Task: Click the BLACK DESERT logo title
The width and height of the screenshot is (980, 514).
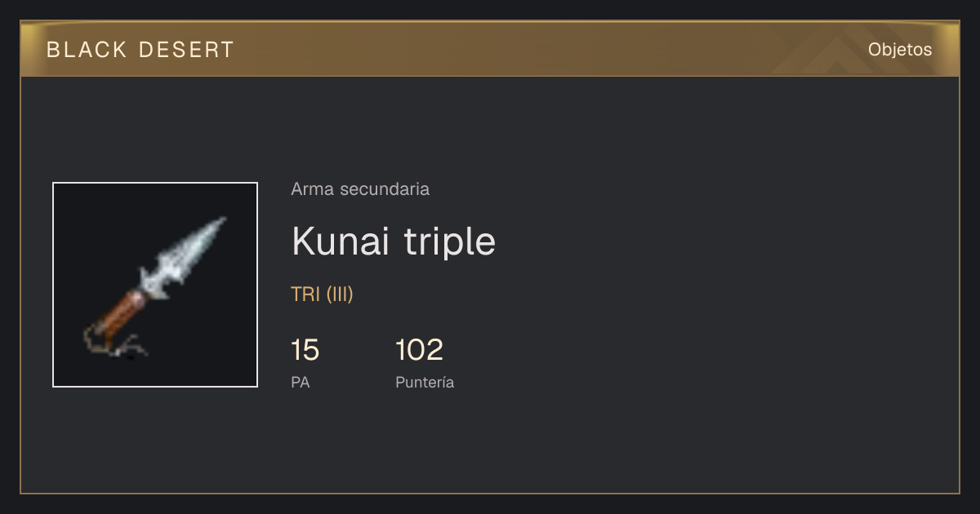Action: [x=140, y=50]
